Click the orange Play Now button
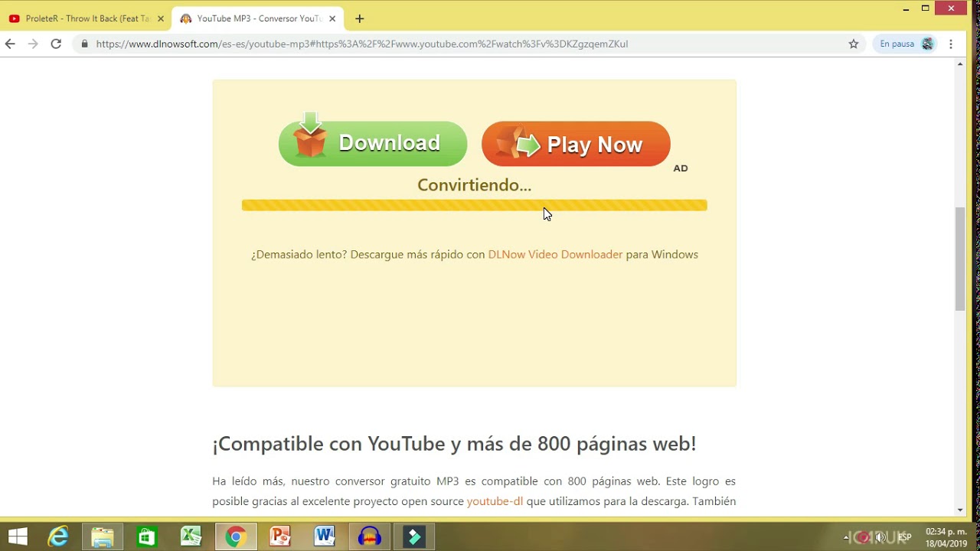 click(576, 144)
